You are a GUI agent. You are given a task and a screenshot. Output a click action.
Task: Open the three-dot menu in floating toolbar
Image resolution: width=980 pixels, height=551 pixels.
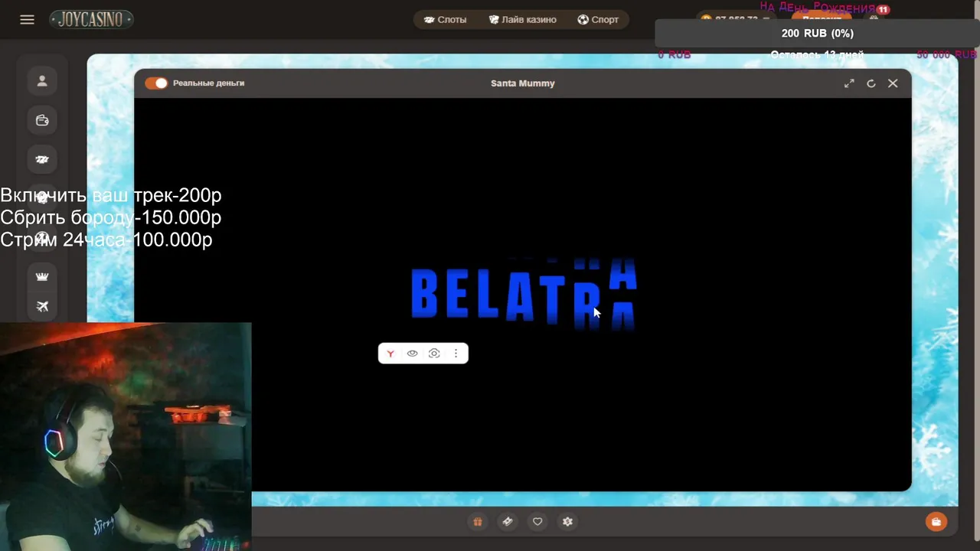tap(456, 354)
